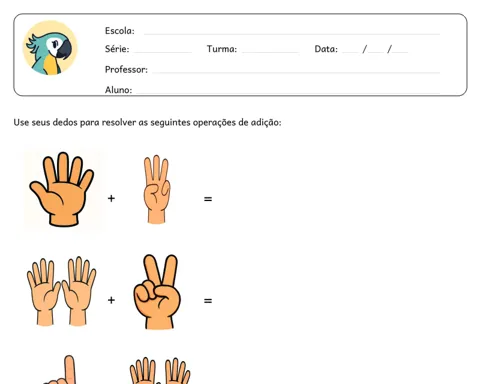480x384 pixels.
Task: Click the three-finger hand illustration
Action: pos(156,189)
